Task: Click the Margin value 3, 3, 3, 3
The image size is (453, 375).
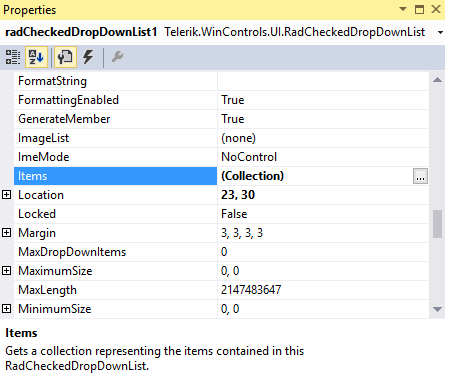Action: (242, 233)
